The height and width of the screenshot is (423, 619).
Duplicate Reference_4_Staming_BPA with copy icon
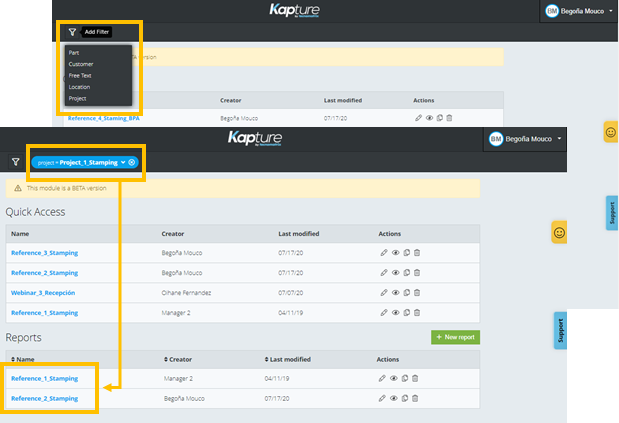tap(440, 118)
